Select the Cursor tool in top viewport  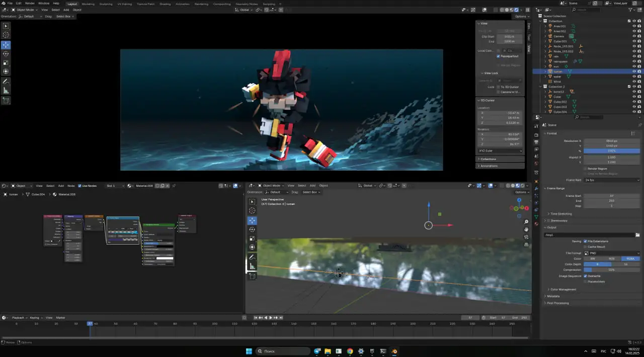[6, 35]
